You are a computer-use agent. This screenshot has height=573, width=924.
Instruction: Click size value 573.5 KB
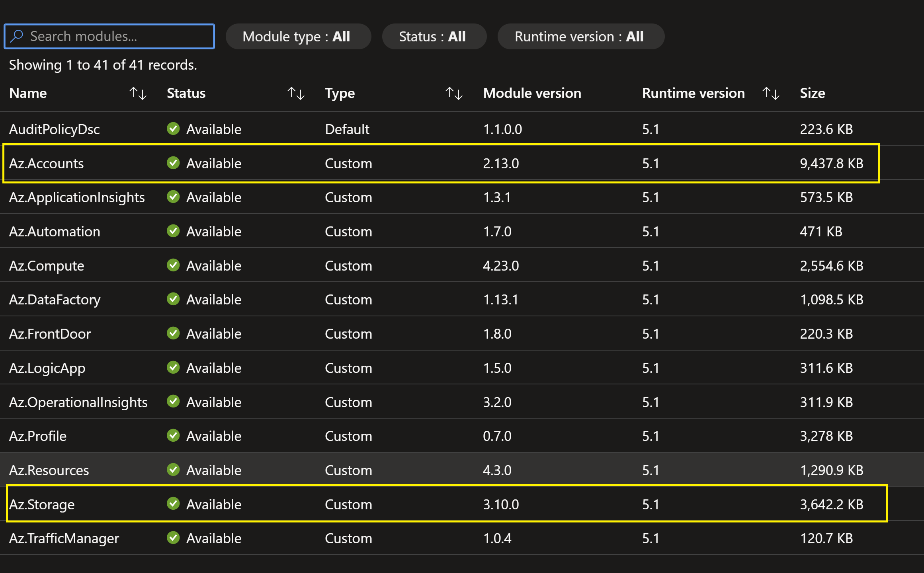826,197
